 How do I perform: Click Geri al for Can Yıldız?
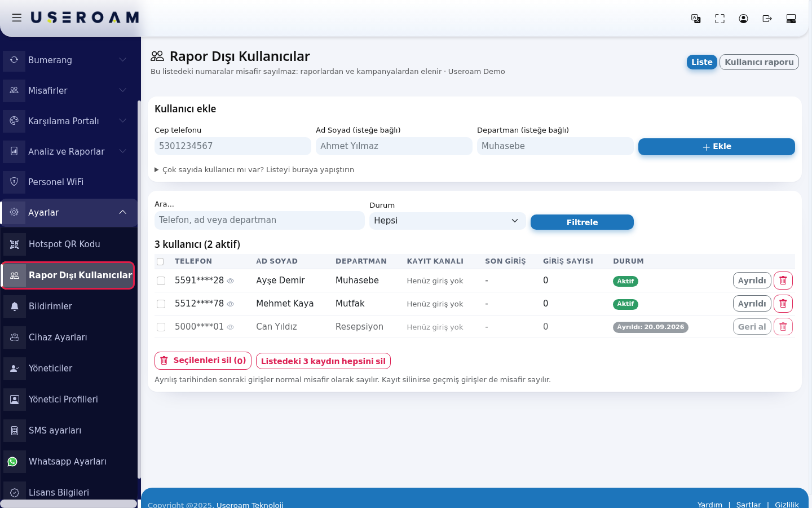click(752, 327)
